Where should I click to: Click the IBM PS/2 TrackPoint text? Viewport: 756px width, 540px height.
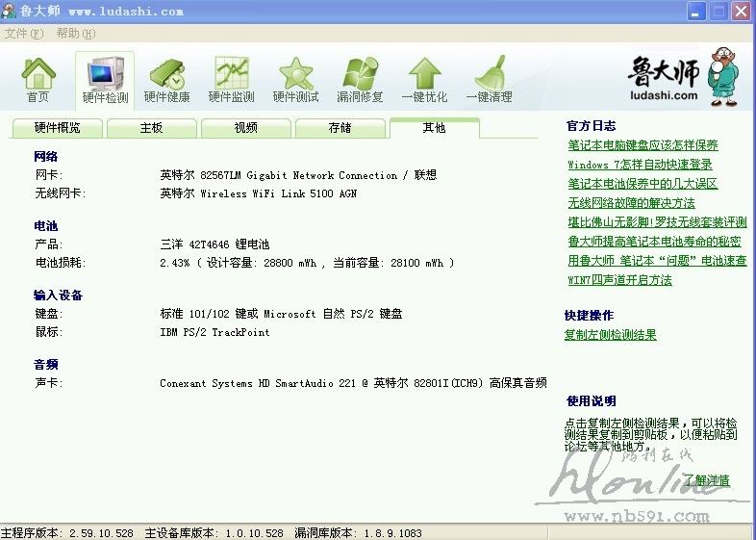pyautogui.click(x=214, y=332)
